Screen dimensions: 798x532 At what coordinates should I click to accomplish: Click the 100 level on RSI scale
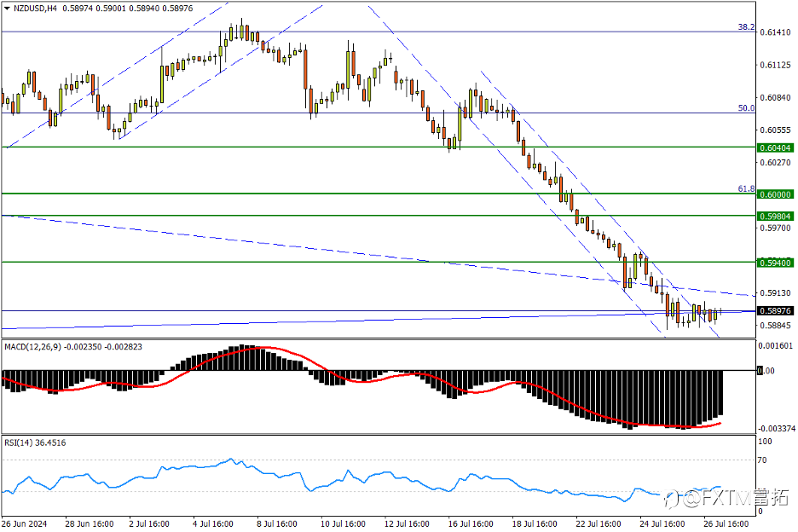765,442
